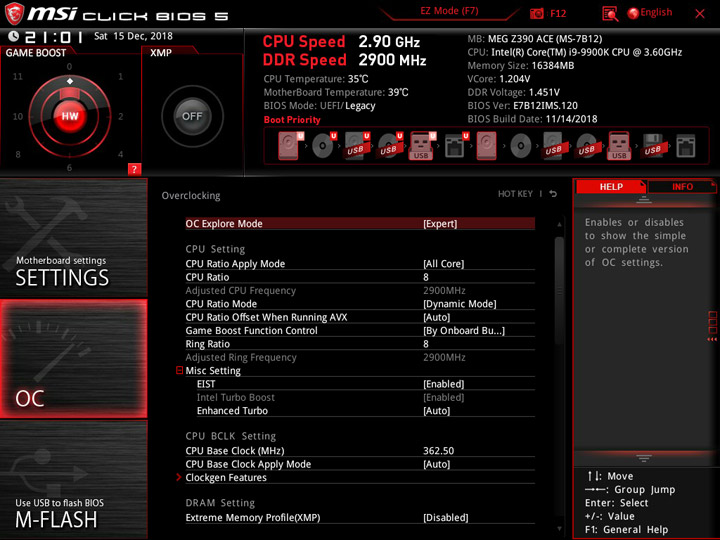Select the legacy USB key boot icon
This screenshot has width=720, height=540.
click(619, 146)
